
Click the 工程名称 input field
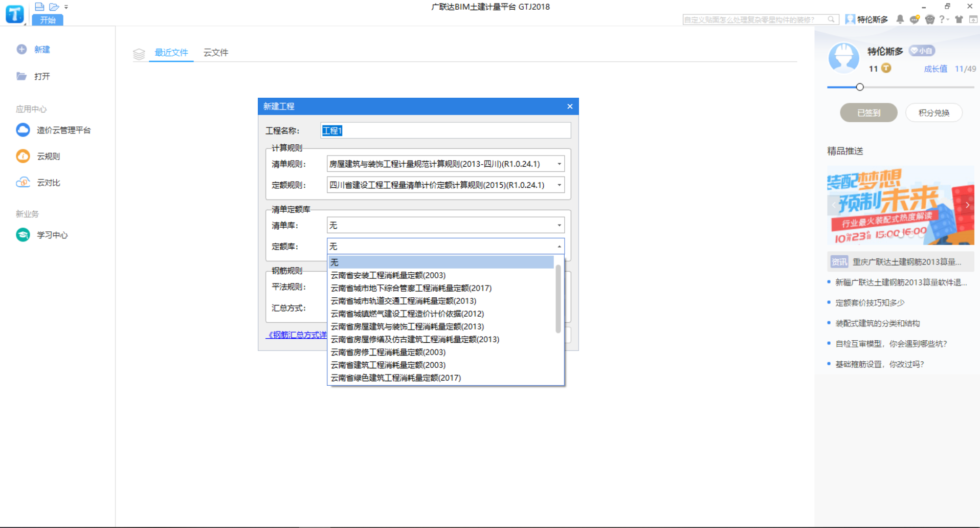click(x=446, y=130)
